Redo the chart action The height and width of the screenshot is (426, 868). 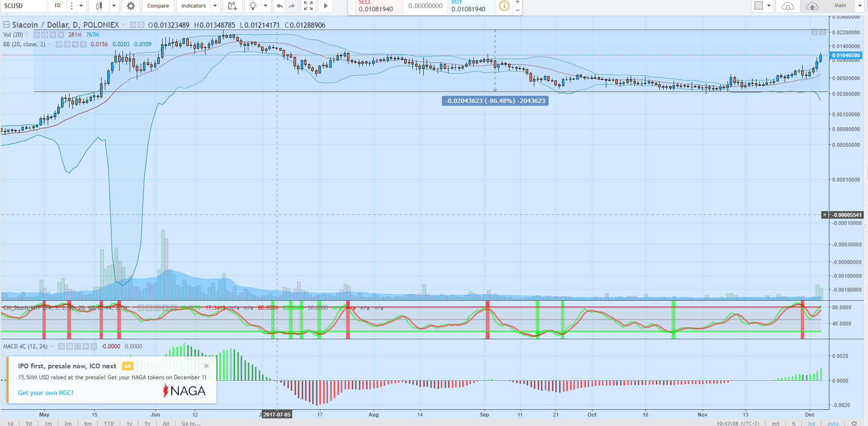(292, 6)
